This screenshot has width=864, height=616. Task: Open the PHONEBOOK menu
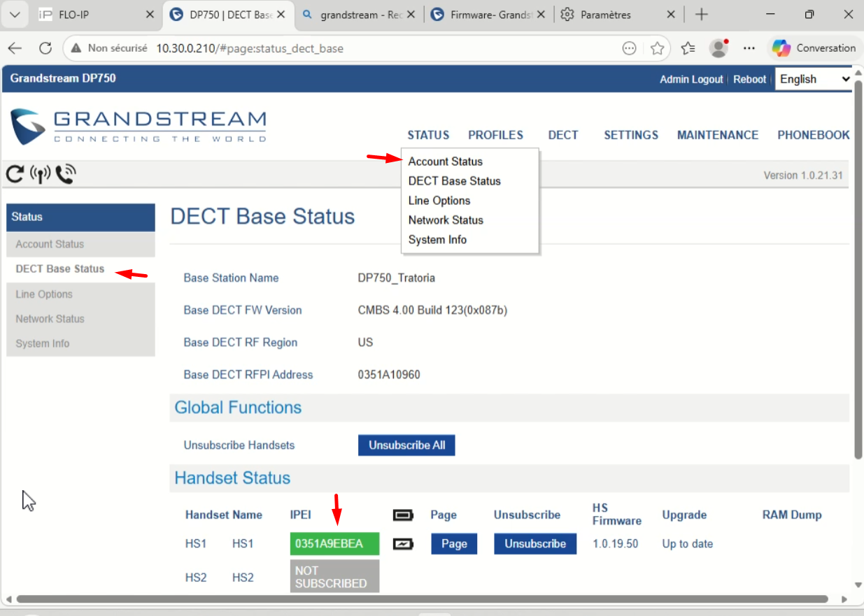(814, 135)
